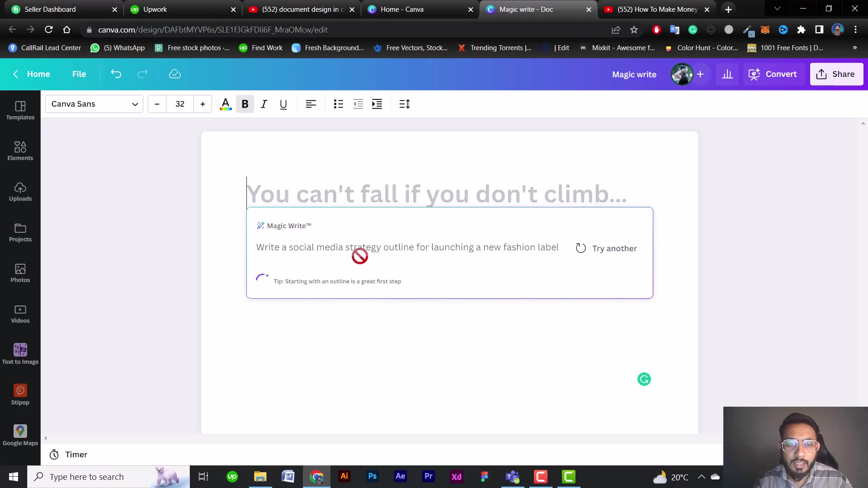Switch to the Upwork browser tab
The width and height of the screenshot is (868, 488).
pyautogui.click(x=183, y=9)
